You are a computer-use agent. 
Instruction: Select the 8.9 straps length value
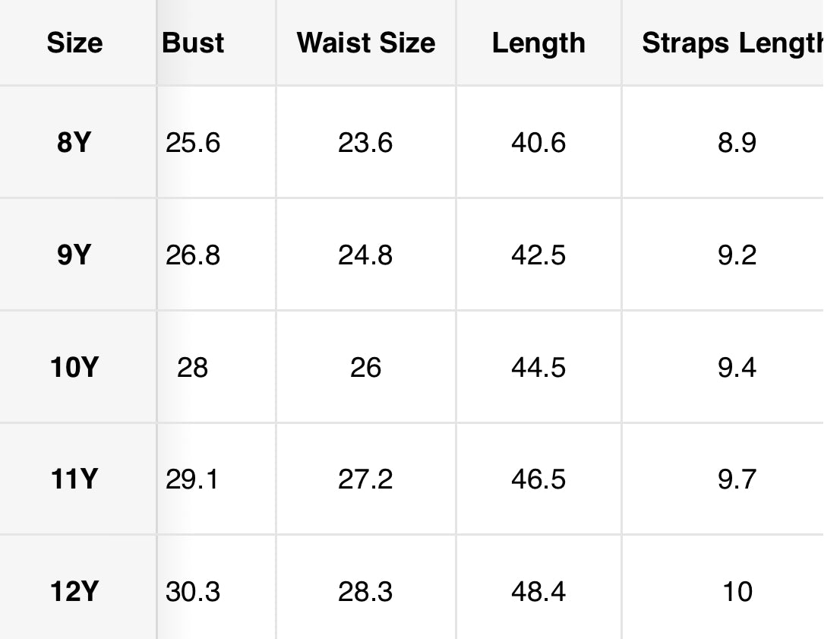[737, 143]
